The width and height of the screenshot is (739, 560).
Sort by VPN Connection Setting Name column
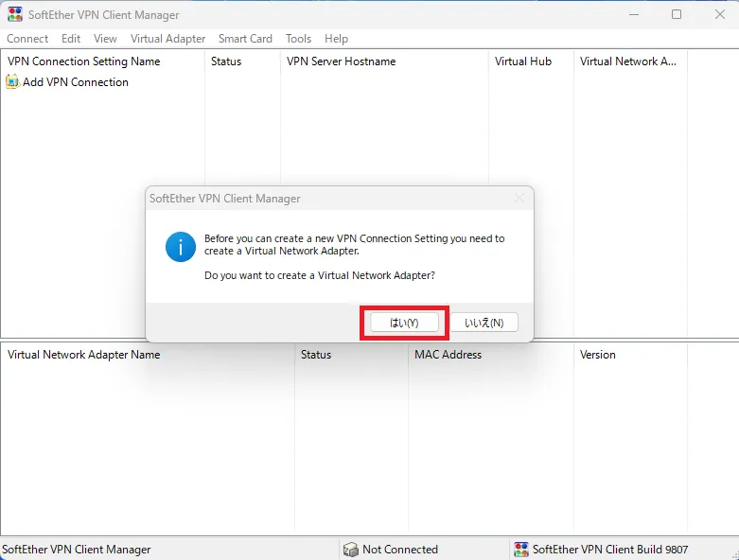[x=103, y=61]
